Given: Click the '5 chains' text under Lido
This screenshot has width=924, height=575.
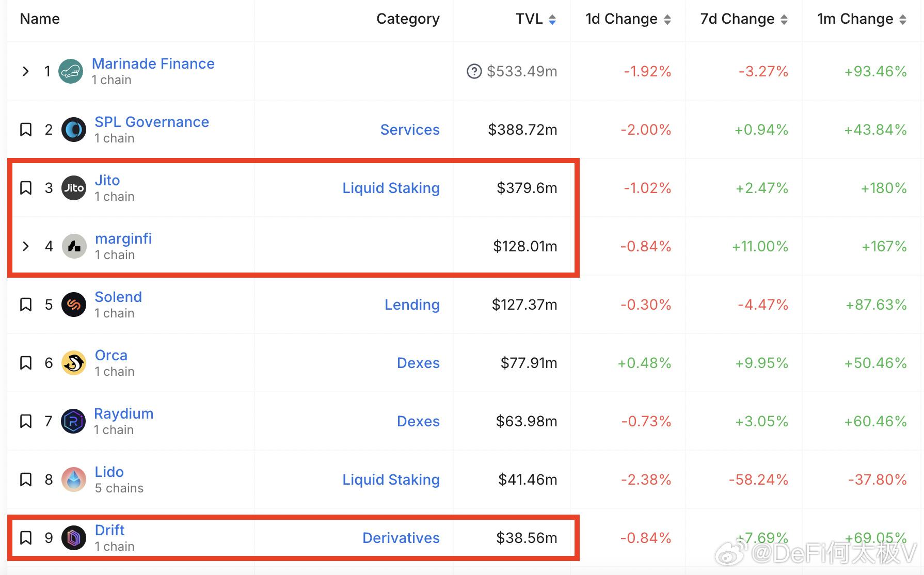Looking at the screenshot, I should point(119,488).
